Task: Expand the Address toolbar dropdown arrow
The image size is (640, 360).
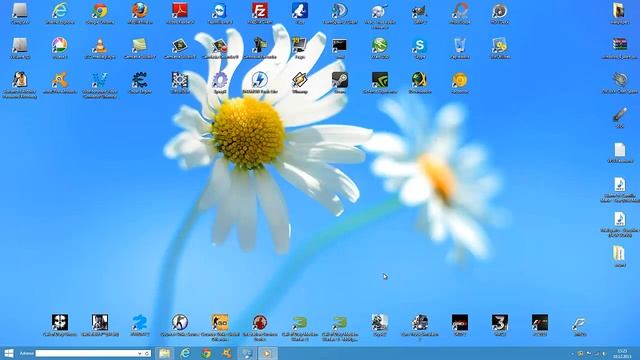Action: pos(140,353)
